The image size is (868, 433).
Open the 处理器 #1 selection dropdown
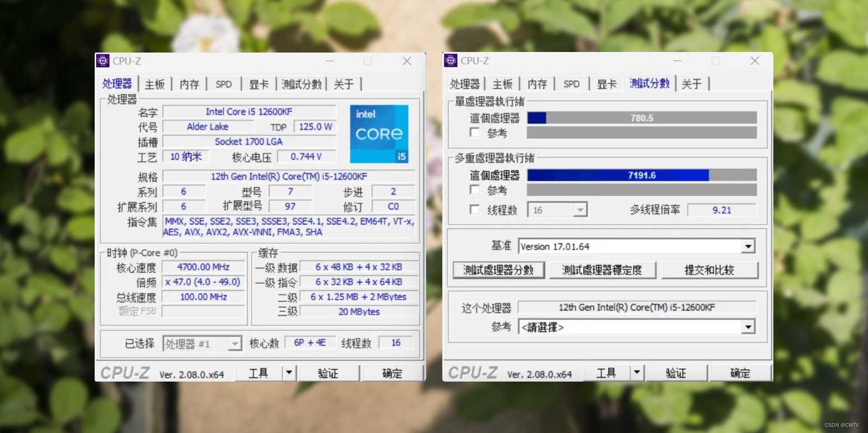click(202, 344)
